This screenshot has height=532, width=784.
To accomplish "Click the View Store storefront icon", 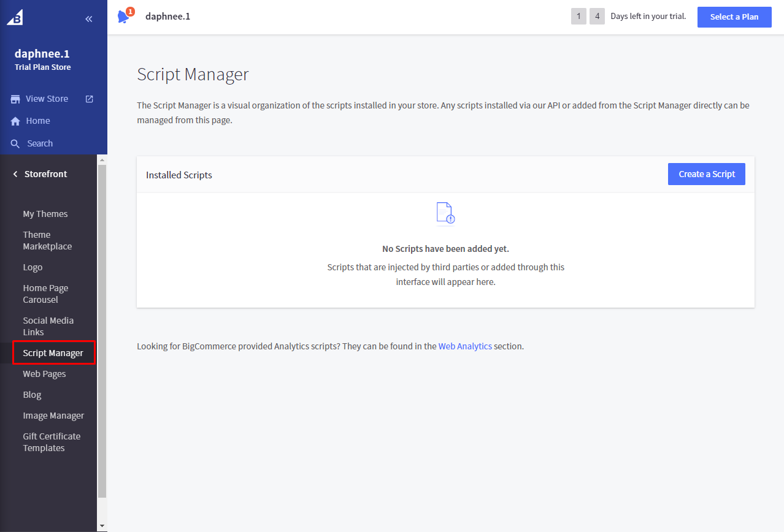I will click(x=15, y=99).
